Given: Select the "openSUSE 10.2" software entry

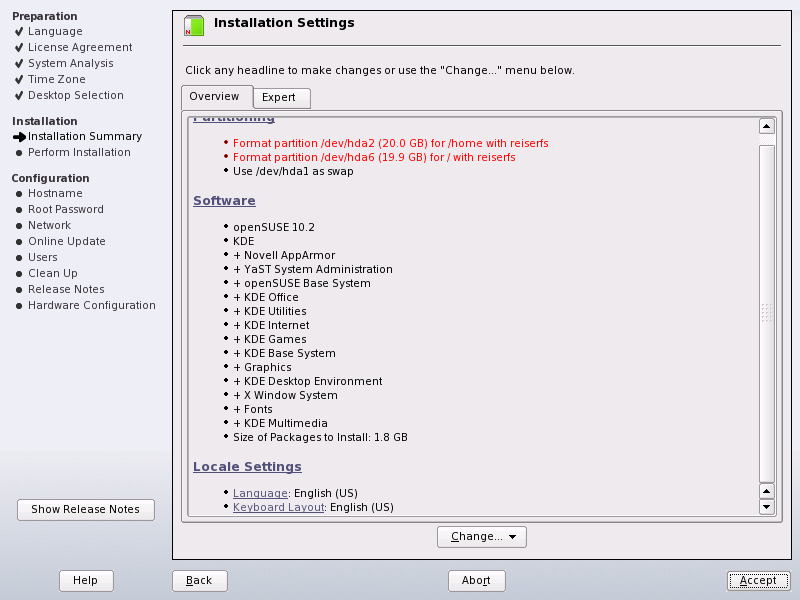Looking at the screenshot, I should click(x=273, y=227).
